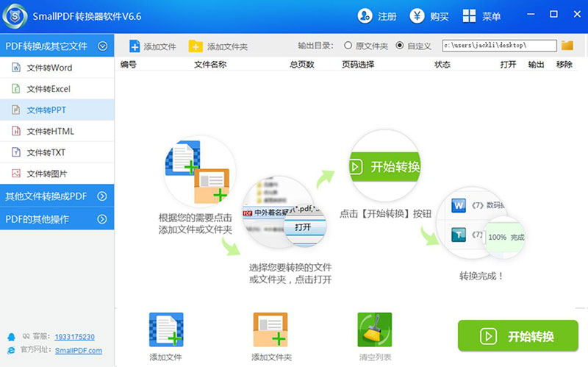Image resolution: width=588 pixels, height=367 pixels.
Task: Select the 原文件夹 radio button
Action: click(348, 46)
